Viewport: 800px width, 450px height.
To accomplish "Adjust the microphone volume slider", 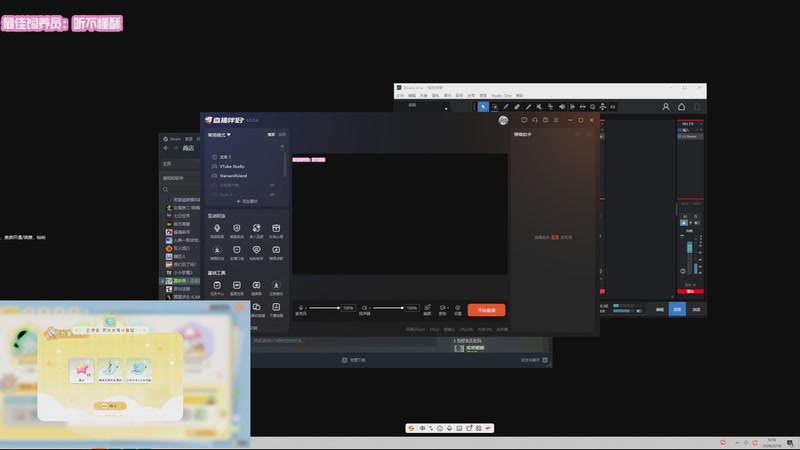I will [x=324, y=308].
